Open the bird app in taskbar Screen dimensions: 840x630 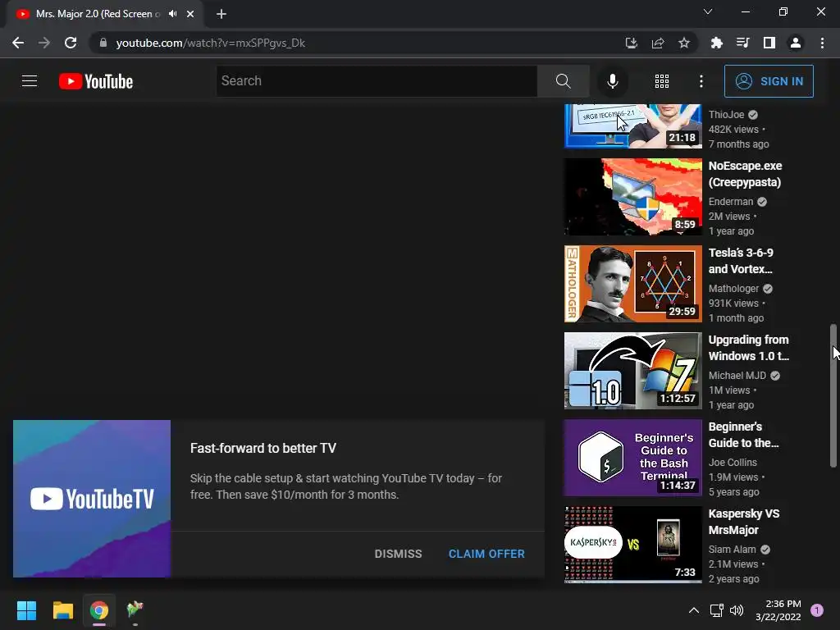click(135, 609)
